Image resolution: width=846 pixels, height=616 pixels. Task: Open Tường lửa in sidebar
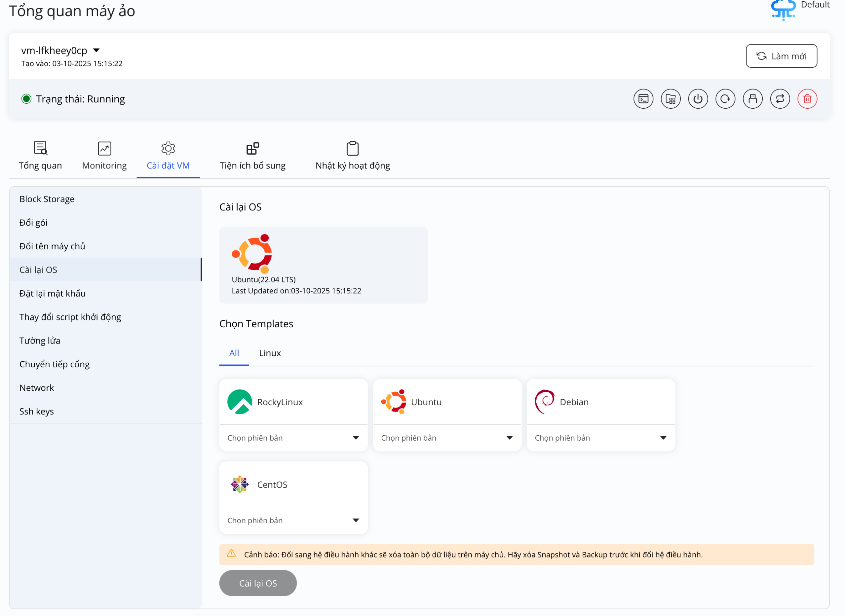(40, 341)
